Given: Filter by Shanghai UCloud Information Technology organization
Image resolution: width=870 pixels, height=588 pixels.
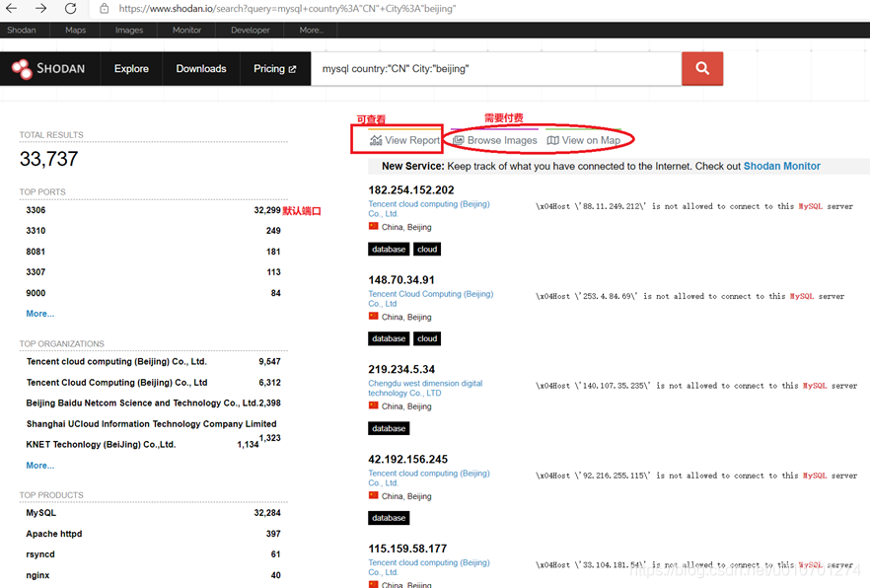Looking at the screenshot, I should point(151,424).
